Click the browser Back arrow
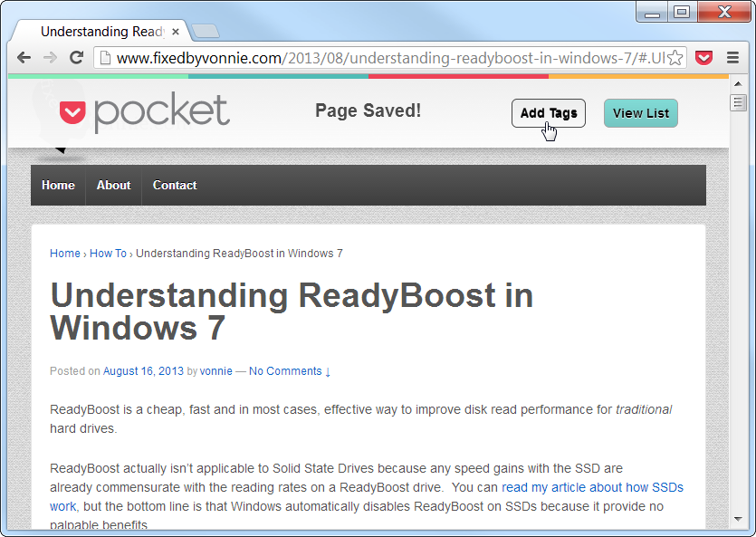The width and height of the screenshot is (756, 537). click(x=24, y=58)
